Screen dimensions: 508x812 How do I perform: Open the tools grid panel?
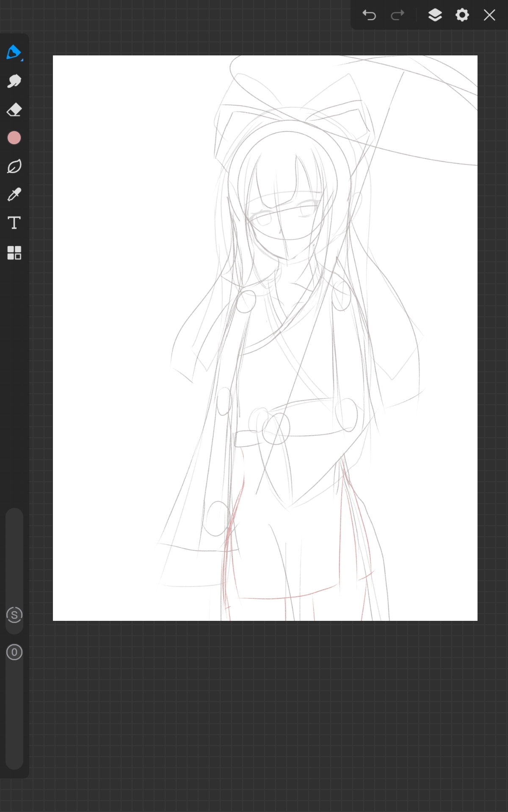[x=14, y=252]
